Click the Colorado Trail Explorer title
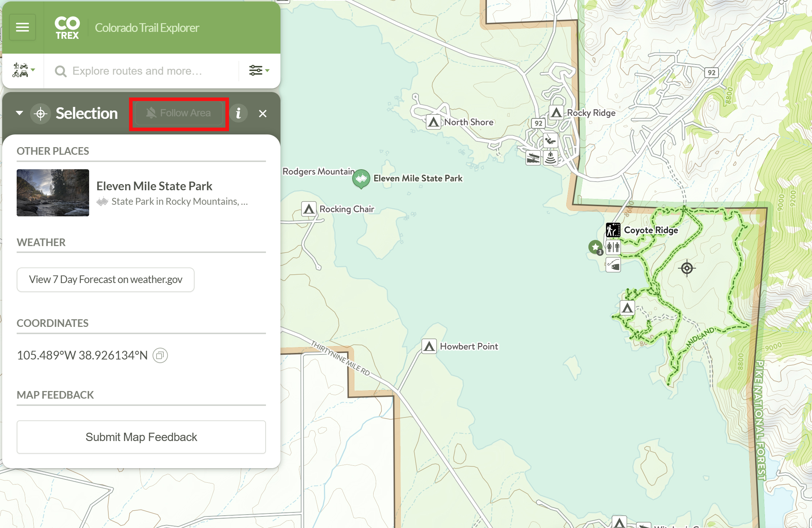Image resolution: width=812 pixels, height=528 pixels. pos(147,28)
